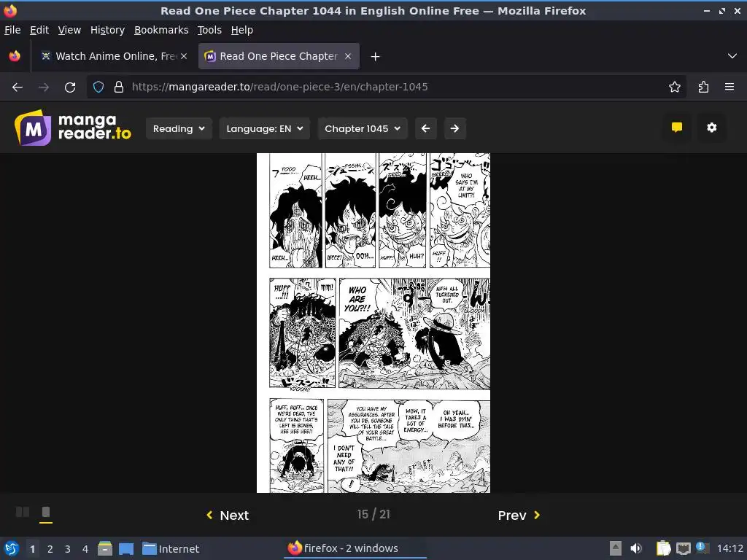Click the MangaReader logo
Screen dimensions: 747x560
pos(72,128)
